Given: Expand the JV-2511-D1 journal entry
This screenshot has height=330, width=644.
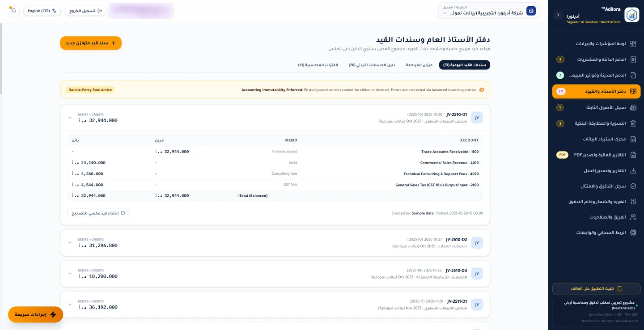Looking at the screenshot, I should (x=70, y=305).
